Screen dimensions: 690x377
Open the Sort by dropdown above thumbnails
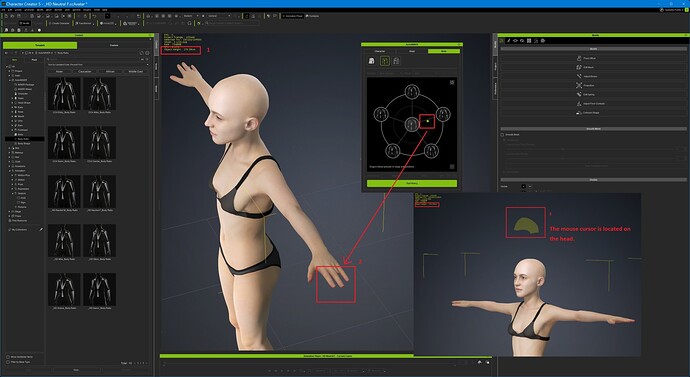98,65
